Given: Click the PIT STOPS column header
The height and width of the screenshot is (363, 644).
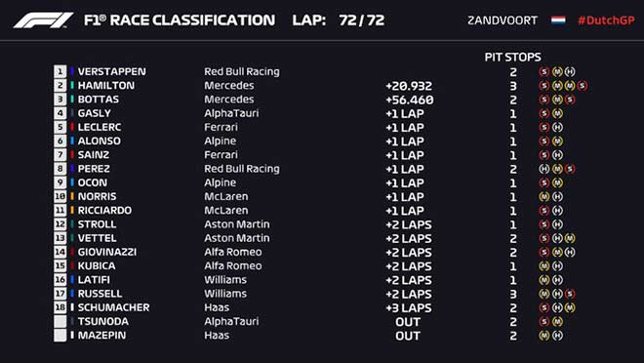Looking at the screenshot, I should coord(512,57).
